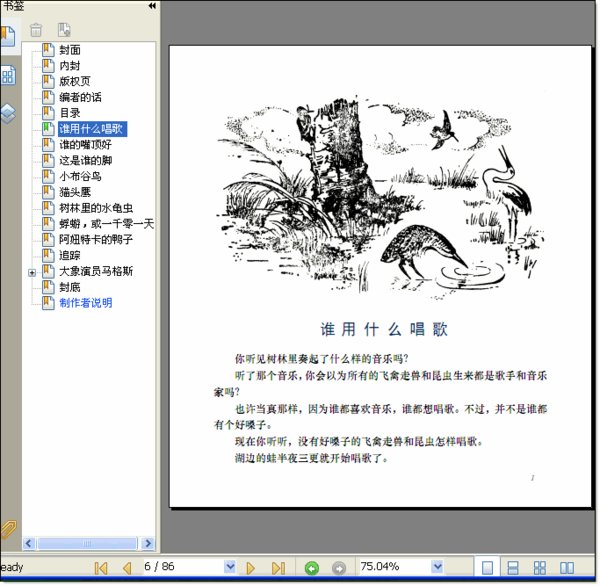Image resolution: width=600 pixels, height=586 pixels.
Task: Click the green bookmark icon beside 谁用什么唱歌
Action: (x=48, y=128)
